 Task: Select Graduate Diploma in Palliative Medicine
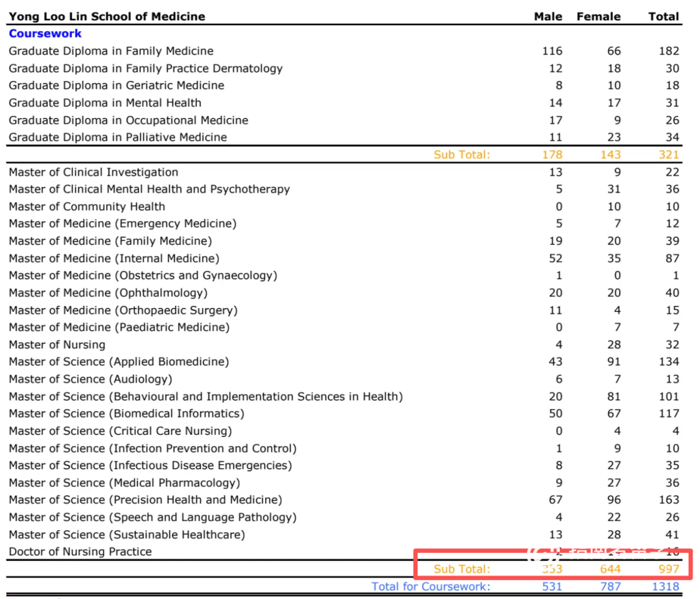[x=118, y=137]
